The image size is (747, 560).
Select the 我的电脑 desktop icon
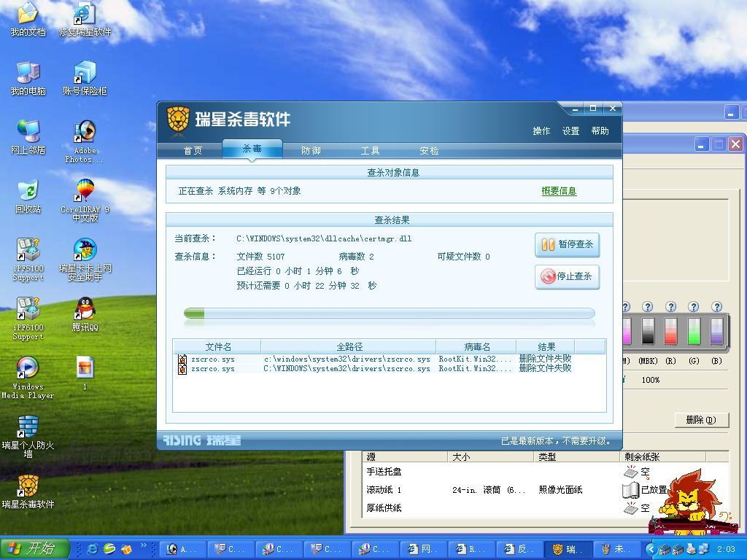[28, 78]
